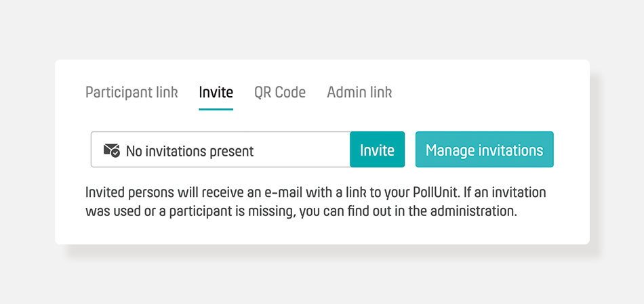
Task: Click the teal underline below Invite tab
Action: click(216, 109)
